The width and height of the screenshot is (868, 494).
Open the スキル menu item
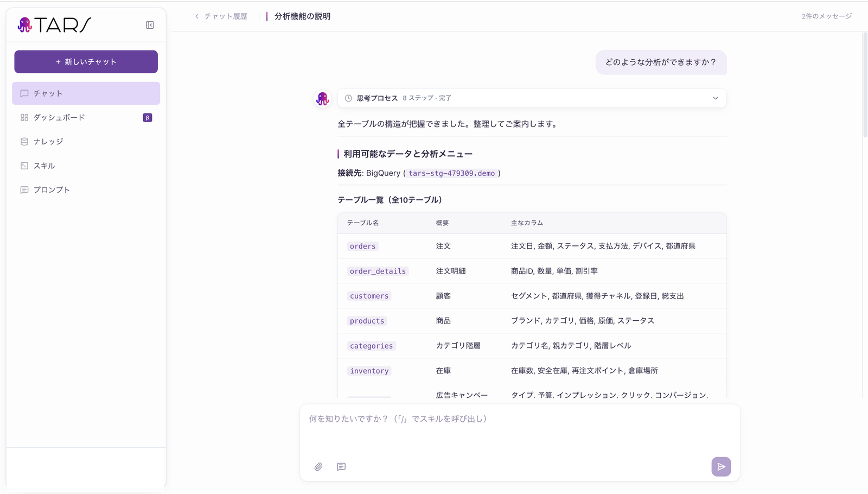(86, 166)
